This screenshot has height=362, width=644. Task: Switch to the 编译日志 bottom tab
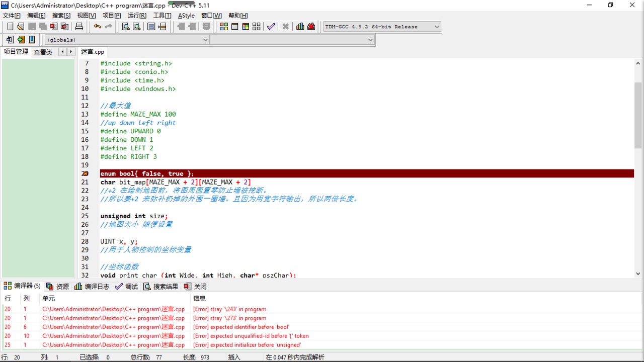pos(92,286)
